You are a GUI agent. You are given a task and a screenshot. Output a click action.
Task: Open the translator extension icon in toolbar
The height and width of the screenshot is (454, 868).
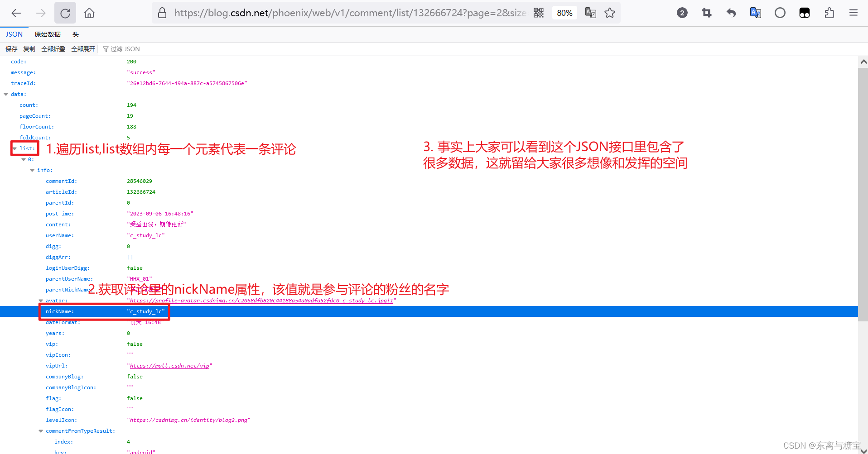click(756, 13)
